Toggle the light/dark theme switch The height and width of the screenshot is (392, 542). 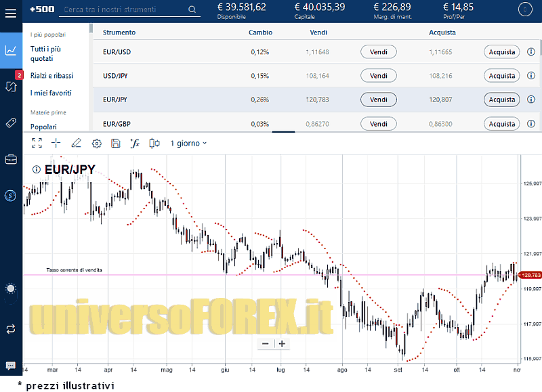(x=11, y=288)
